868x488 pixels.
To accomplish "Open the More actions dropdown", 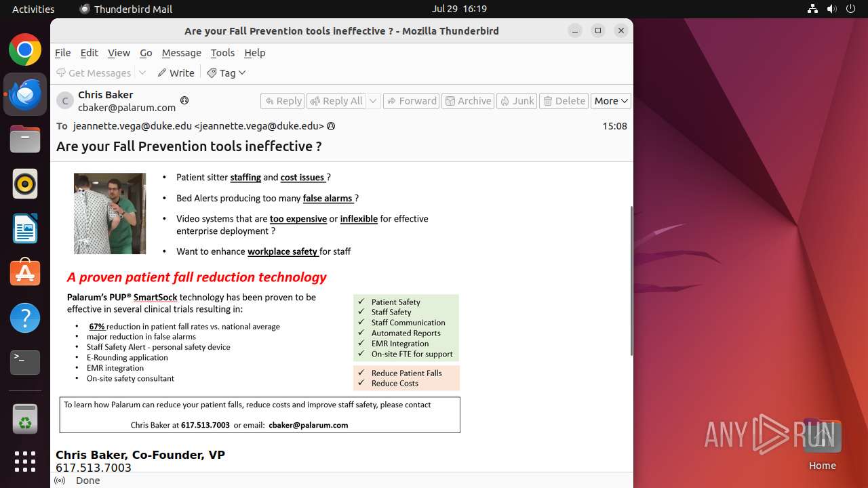I will click(x=611, y=101).
